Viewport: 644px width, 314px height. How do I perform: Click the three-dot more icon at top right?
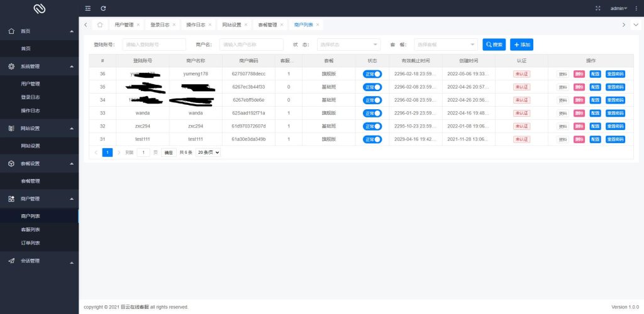tap(636, 8)
